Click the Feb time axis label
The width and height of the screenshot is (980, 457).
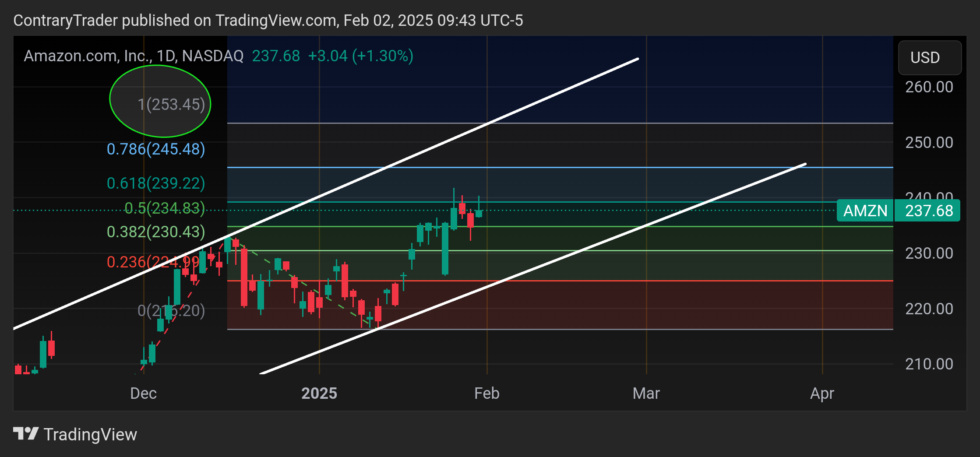pos(487,393)
